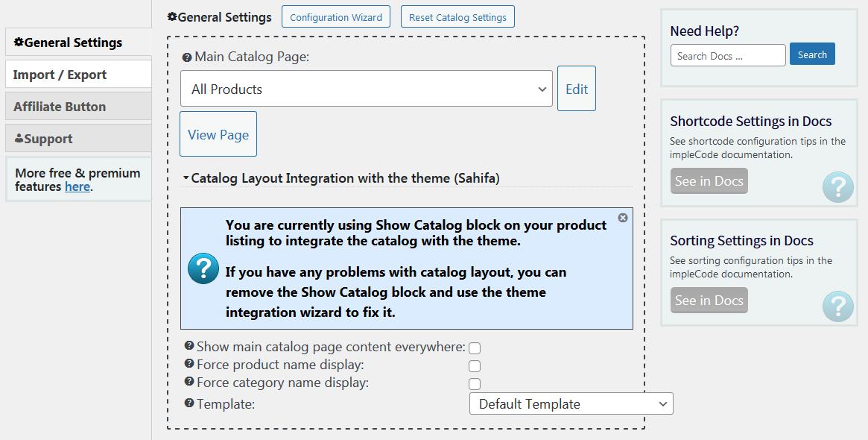Viewport: 868px width, 440px height.
Task: Click help icon beside Main Catalog Page
Action: pos(186,57)
